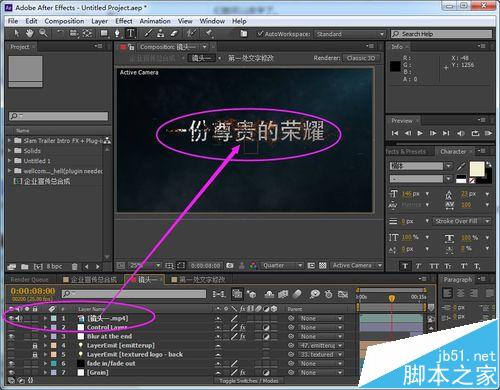Open the File menu
Screen dimensions: 500x390
13,21
